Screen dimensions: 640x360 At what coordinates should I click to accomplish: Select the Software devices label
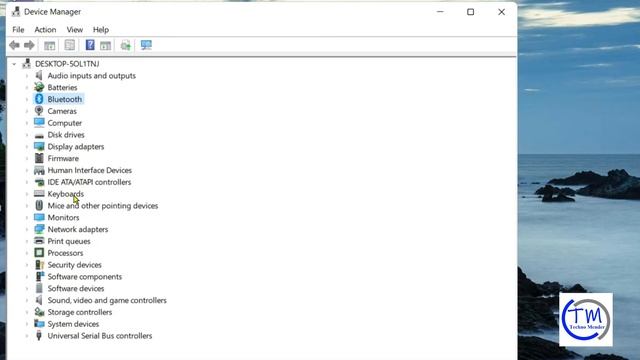(76, 288)
